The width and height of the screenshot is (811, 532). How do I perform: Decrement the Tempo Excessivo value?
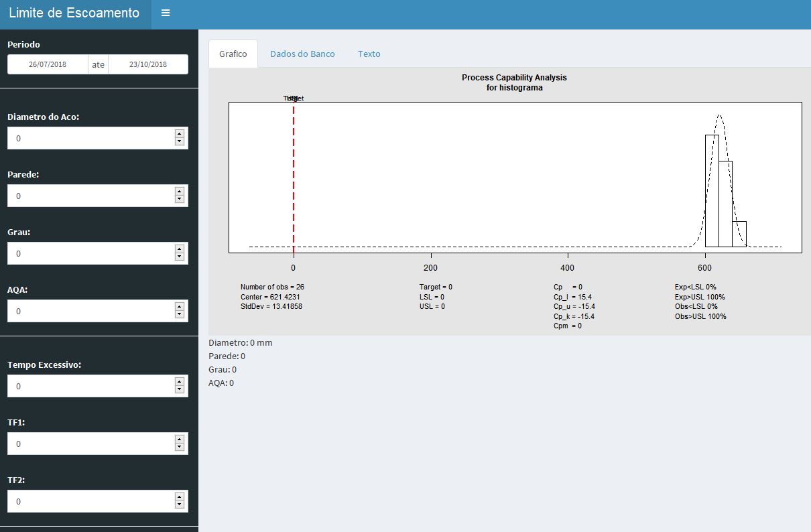(x=180, y=389)
